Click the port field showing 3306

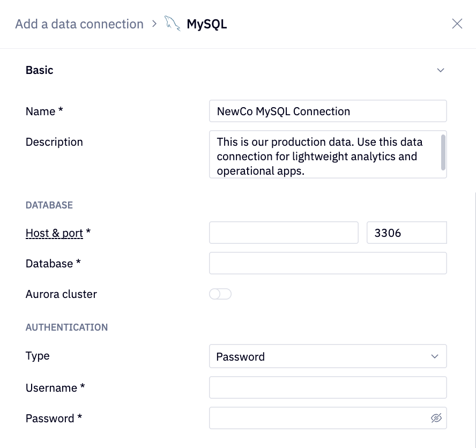pyautogui.click(x=406, y=233)
